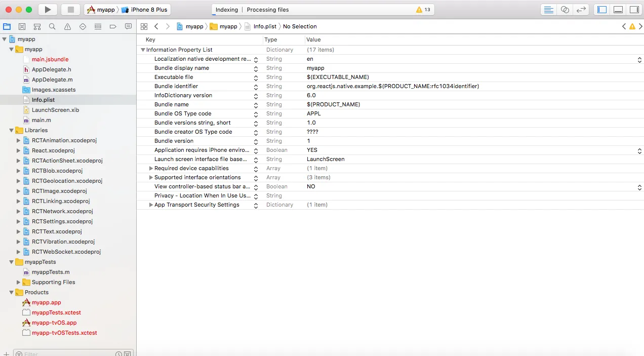
Task: Select myappTests.m file
Action: 51,272
